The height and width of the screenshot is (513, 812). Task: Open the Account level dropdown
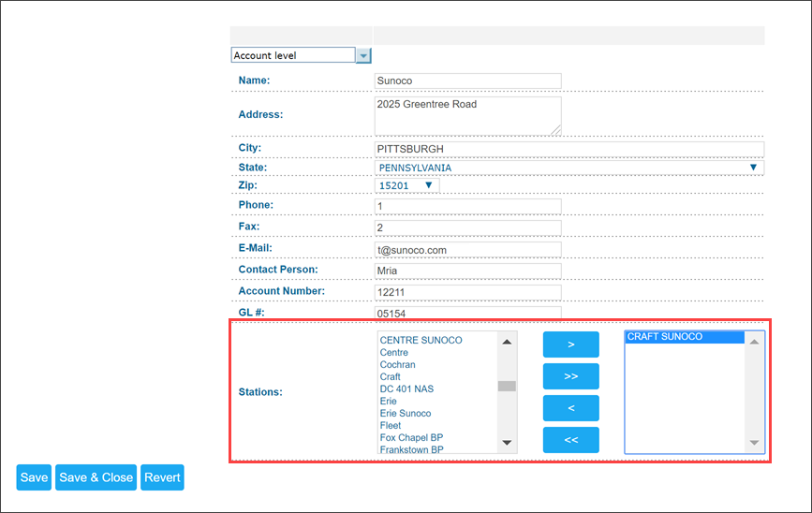[363, 55]
